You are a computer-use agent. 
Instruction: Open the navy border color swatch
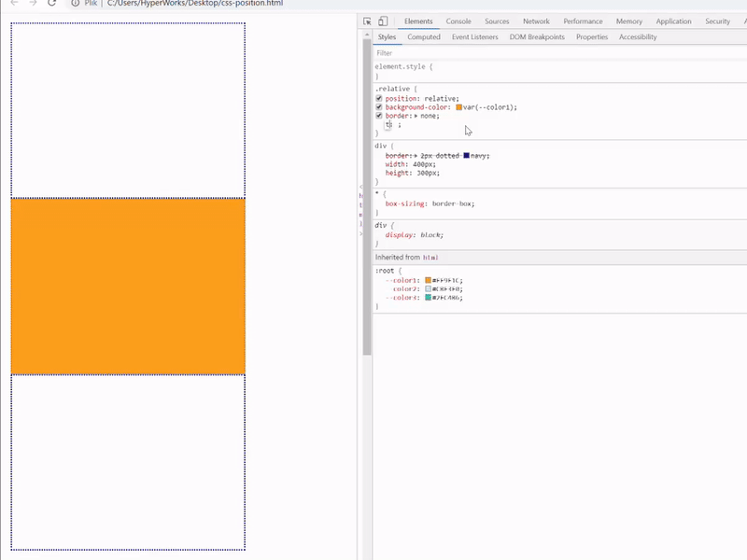[466, 155]
